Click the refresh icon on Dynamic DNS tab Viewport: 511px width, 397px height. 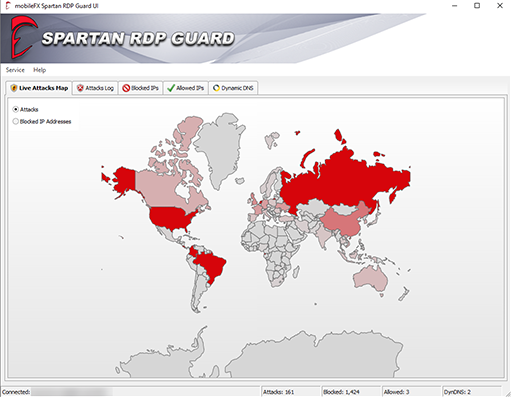coord(216,88)
